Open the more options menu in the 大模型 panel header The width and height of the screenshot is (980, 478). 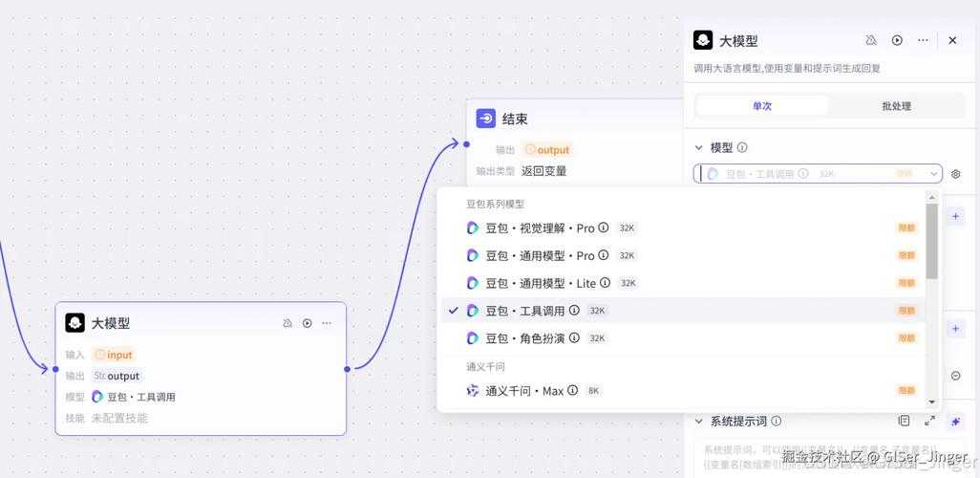coord(923,40)
